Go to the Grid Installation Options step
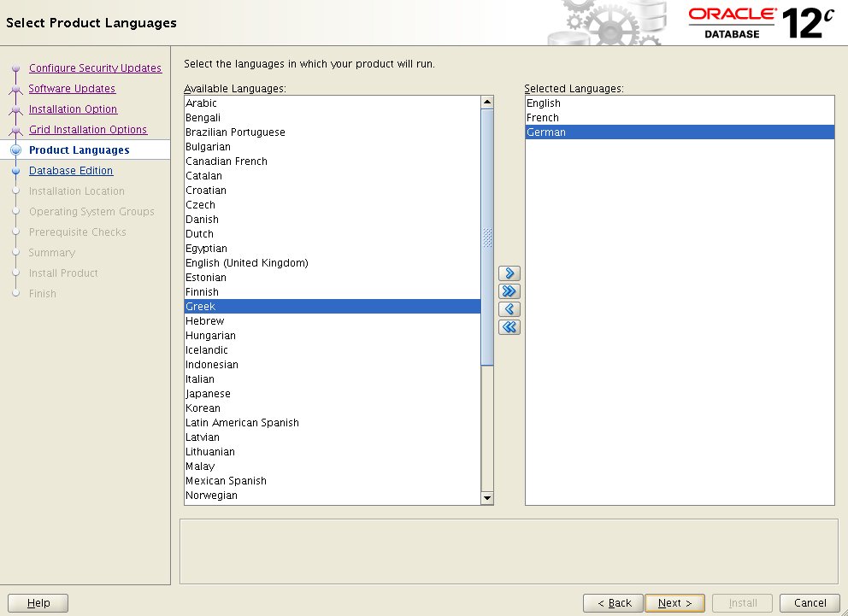This screenshot has width=848, height=616. [89, 129]
